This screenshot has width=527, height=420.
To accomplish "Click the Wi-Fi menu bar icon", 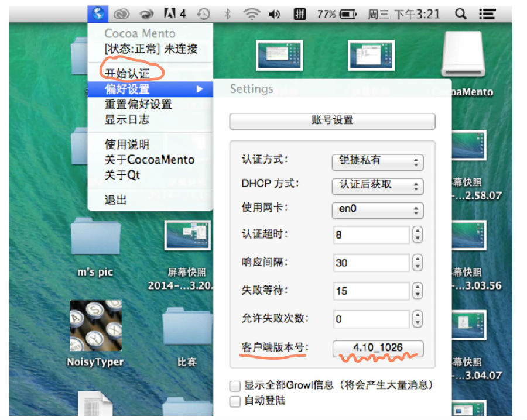I will pyautogui.click(x=252, y=14).
